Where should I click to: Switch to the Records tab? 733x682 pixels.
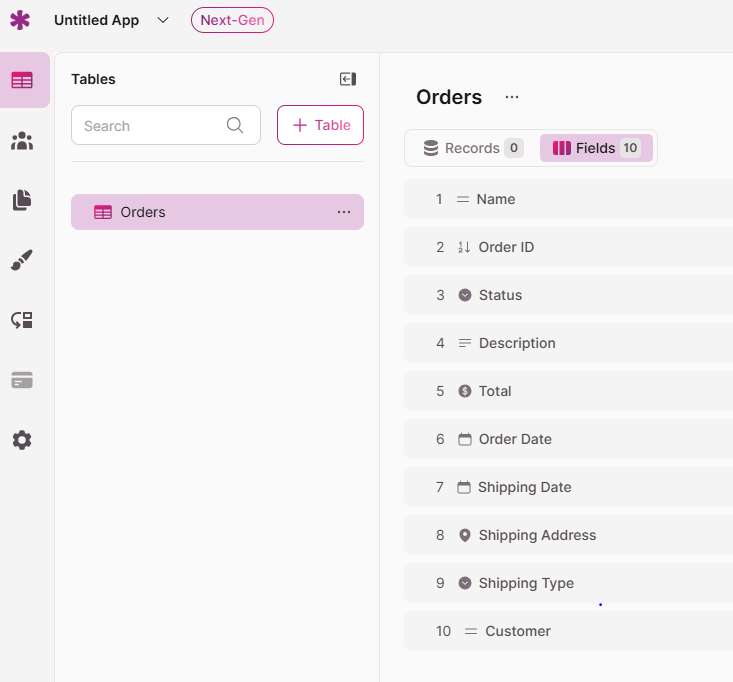point(472,148)
